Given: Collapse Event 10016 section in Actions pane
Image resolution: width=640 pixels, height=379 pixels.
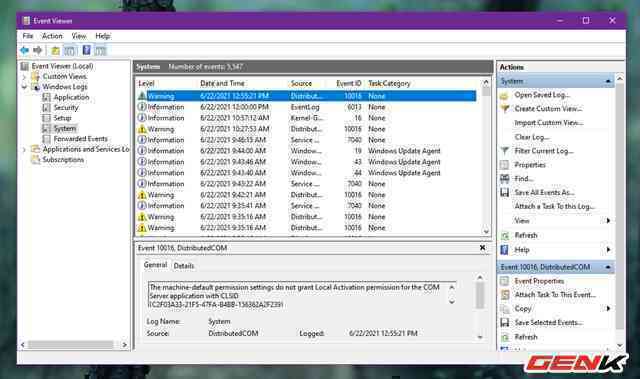Looking at the screenshot, I should [608, 267].
